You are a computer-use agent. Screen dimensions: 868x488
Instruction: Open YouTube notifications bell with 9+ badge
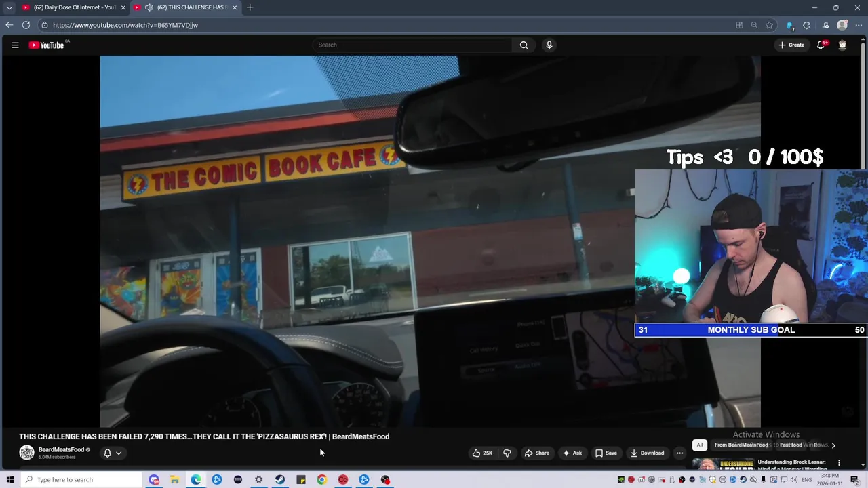[x=821, y=45]
